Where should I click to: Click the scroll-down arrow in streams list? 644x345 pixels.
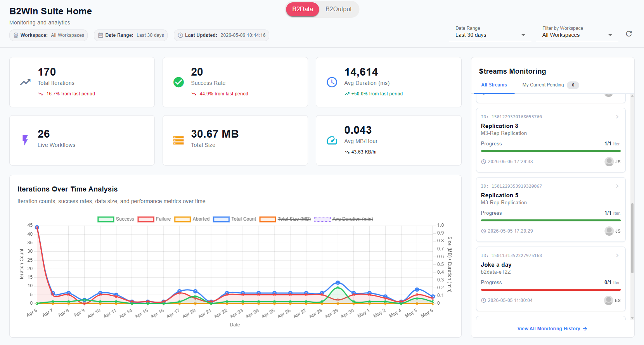click(x=632, y=318)
